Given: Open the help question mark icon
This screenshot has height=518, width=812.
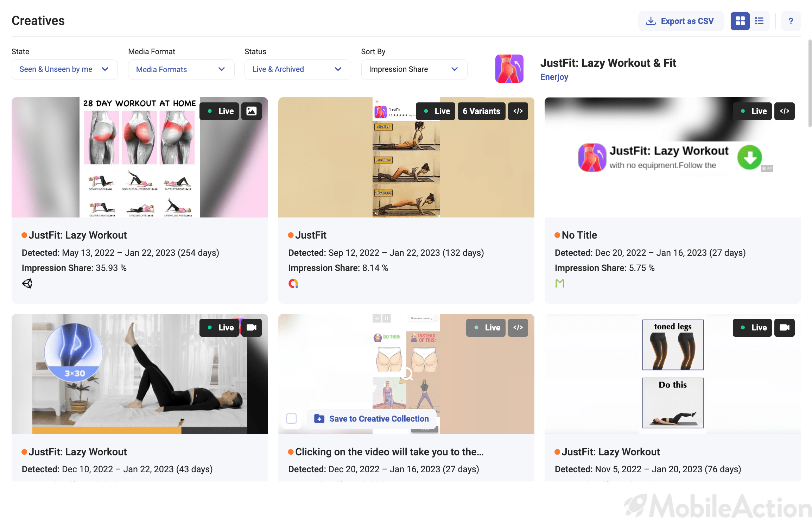Looking at the screenshot, I should pyautogui.click(x=791, y=21).
